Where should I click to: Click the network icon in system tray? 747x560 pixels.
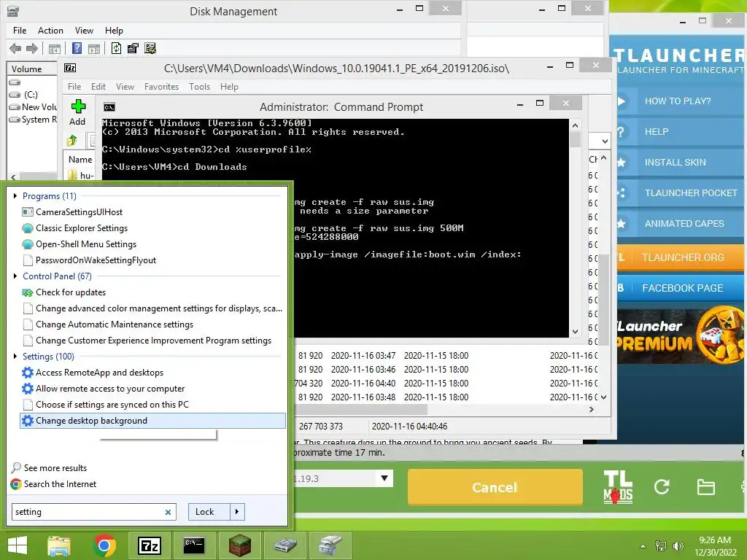(x=661, y=546)
